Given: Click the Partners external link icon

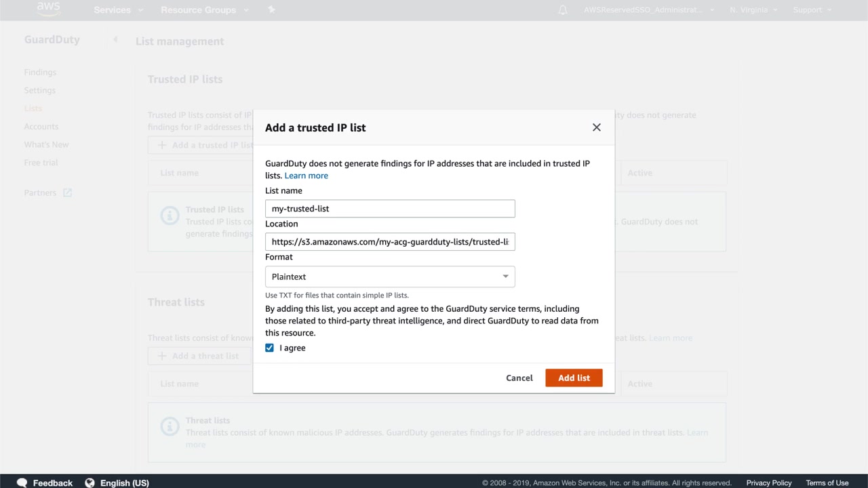Looking at the screenshot, I should tap(68, 193).
